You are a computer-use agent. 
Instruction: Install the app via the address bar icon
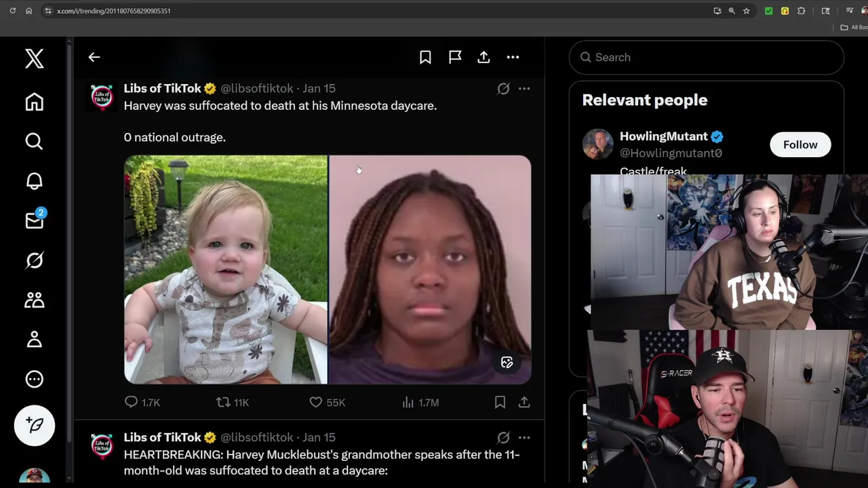(717, 11)
